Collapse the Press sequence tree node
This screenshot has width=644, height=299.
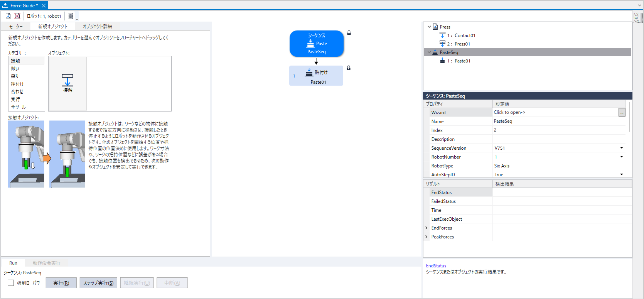(x=429, y=27)
